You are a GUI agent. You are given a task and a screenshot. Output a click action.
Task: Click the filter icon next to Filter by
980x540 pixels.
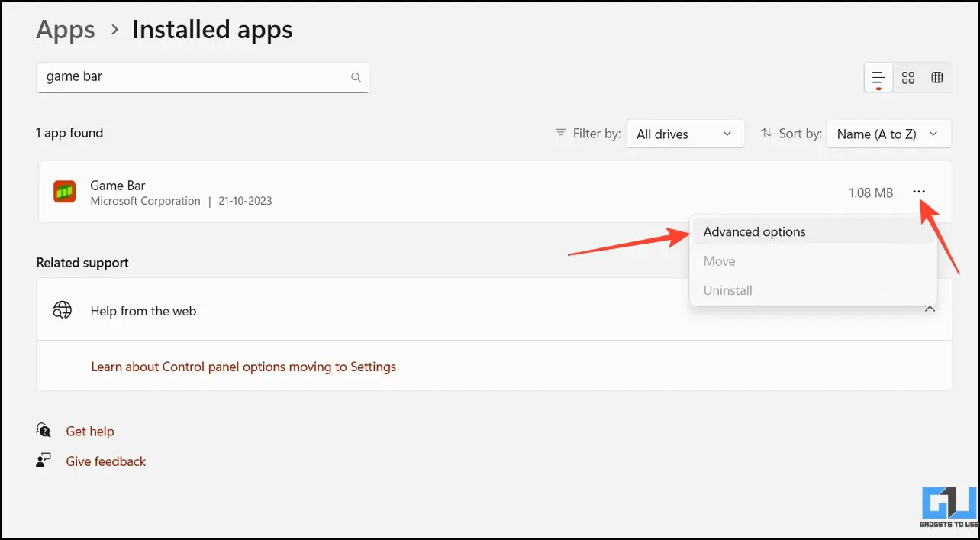tap(561, 133)
